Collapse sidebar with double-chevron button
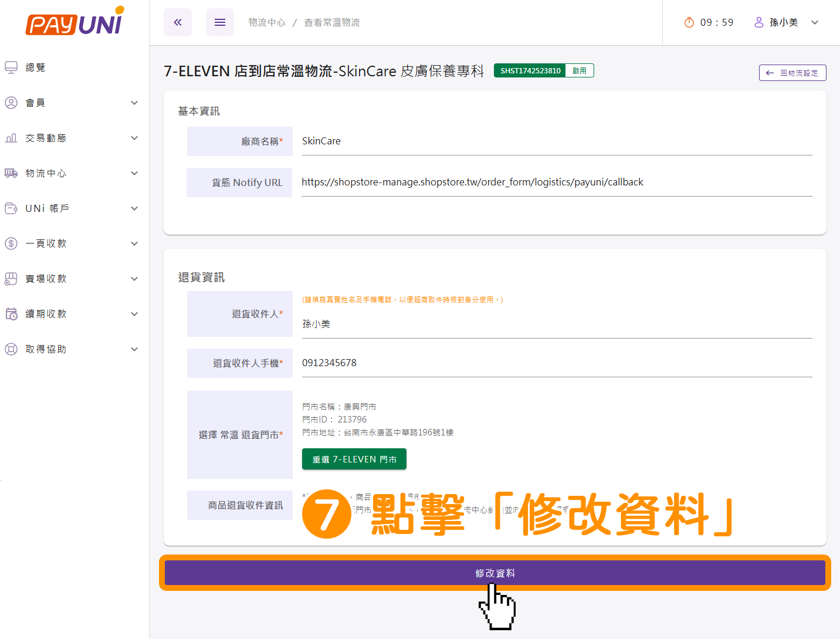 tap(178, 22)
